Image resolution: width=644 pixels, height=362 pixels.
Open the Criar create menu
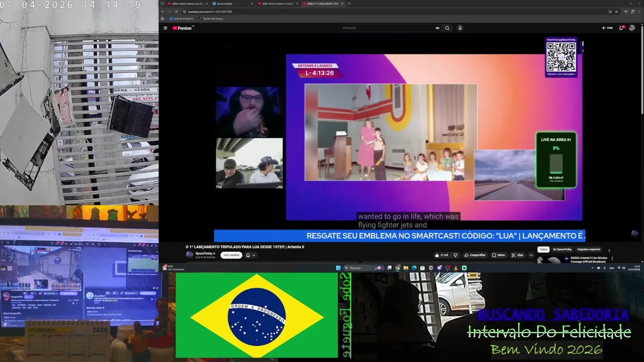click(607, 28)
